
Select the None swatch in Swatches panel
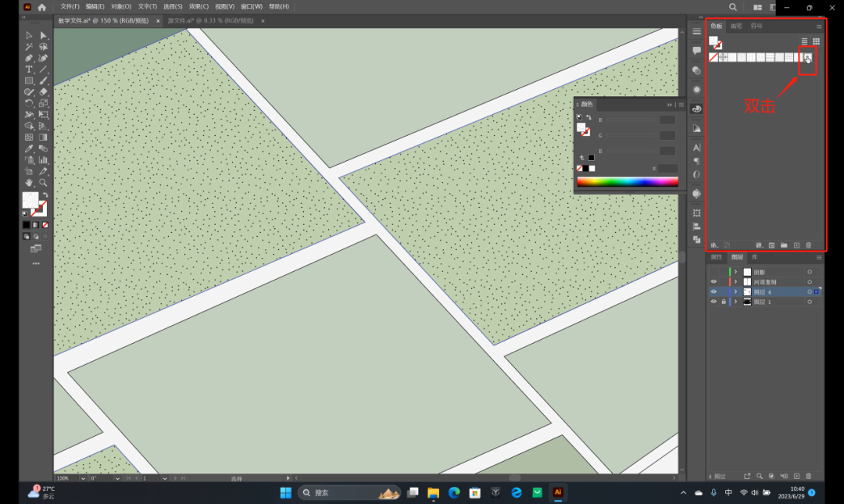tap(713, 58)
